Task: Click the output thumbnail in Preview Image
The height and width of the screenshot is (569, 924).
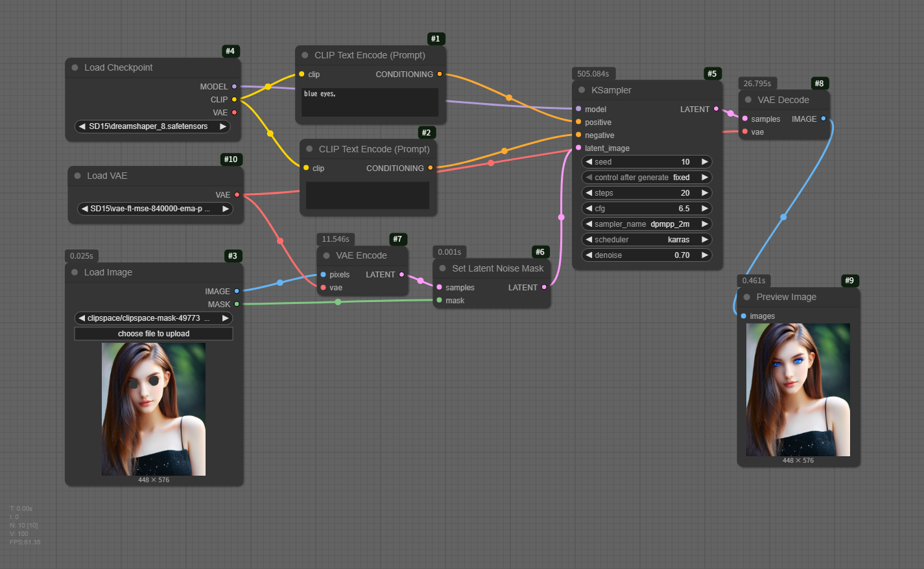Action: coord(798,389)
